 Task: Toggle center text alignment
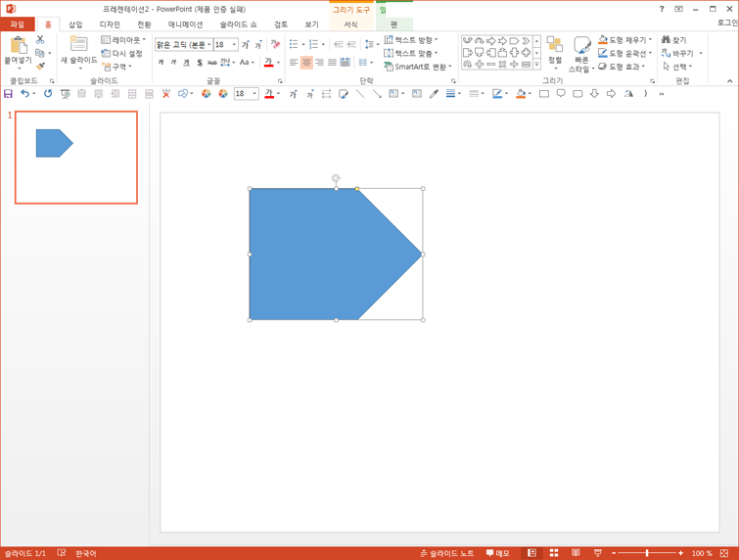coord(306,63)
